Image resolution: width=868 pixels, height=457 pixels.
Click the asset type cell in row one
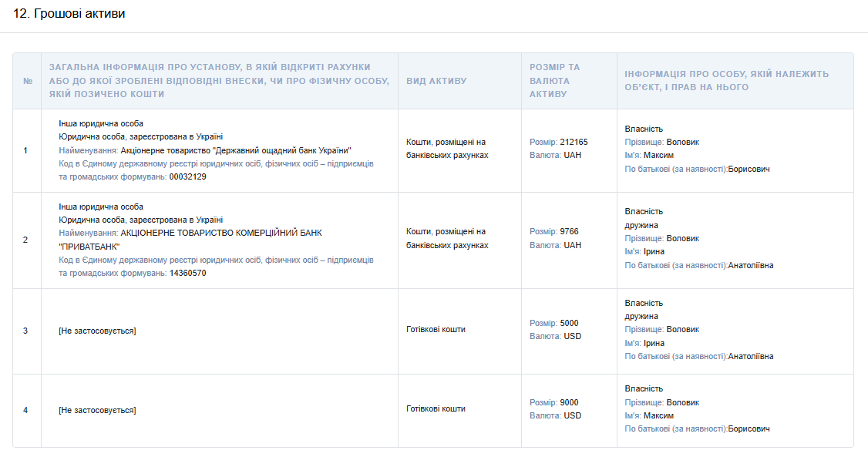(x=447, y=149)
